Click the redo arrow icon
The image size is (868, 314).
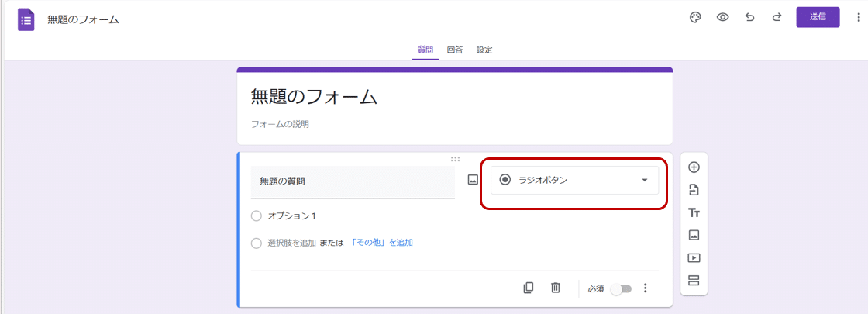click(x=776, y=17)
